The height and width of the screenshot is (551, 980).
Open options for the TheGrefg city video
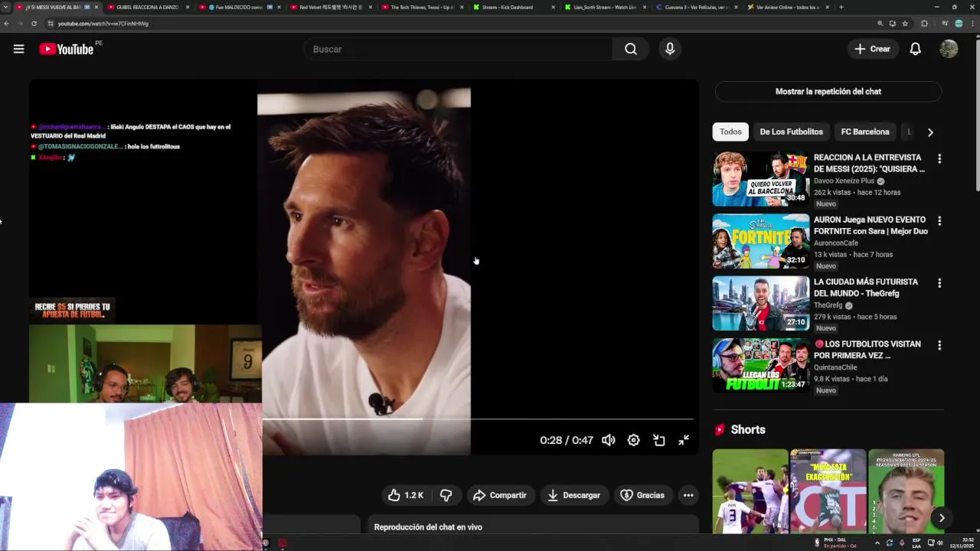pyautogui.click(x=939, y=283)
